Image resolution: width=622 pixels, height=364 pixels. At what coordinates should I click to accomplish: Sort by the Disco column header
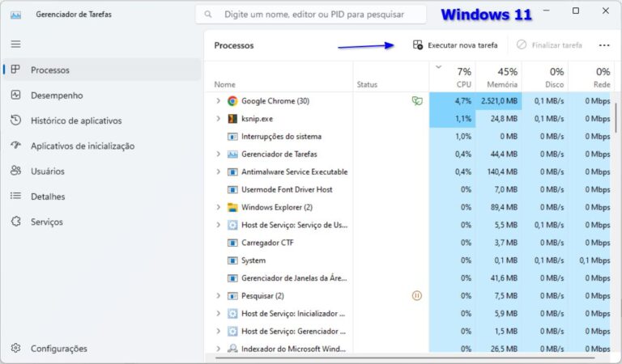pyautogui.click(x=545, y=77)
